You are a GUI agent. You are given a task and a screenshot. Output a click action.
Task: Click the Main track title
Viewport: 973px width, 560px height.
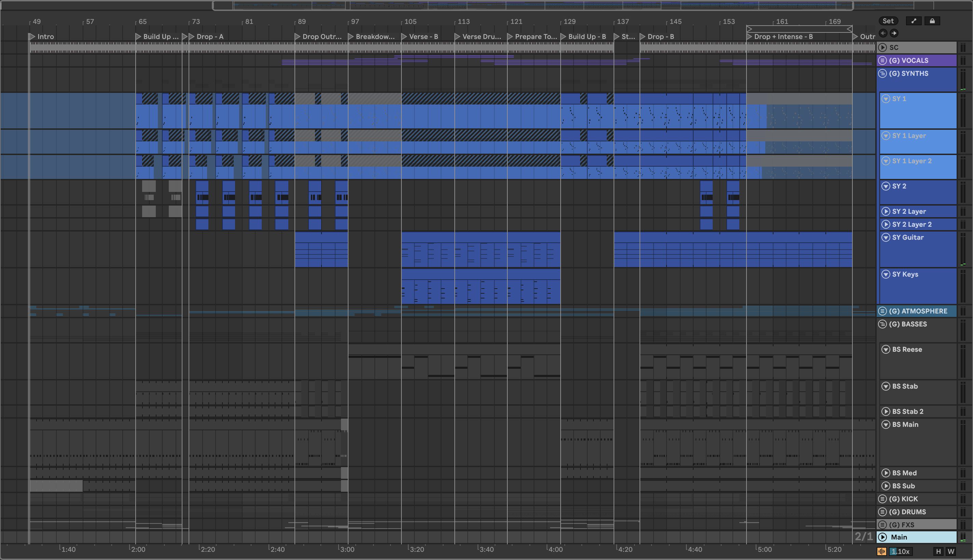899,537
